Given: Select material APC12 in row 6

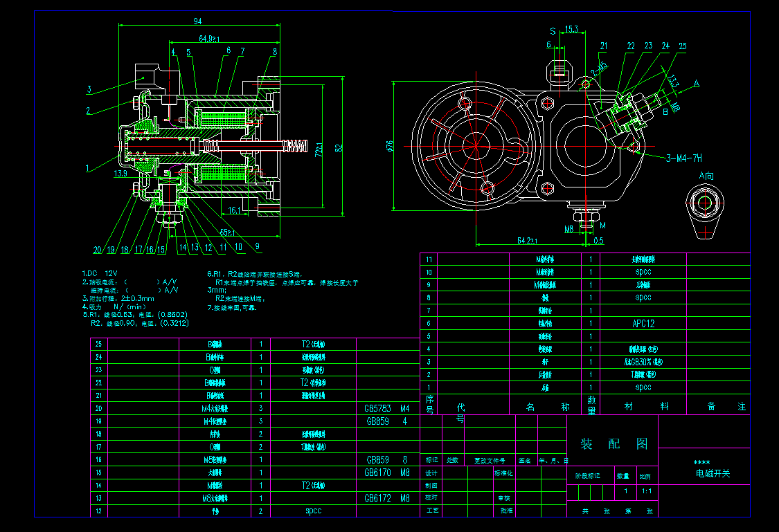Looking at the screenshot, I should 643,324.
